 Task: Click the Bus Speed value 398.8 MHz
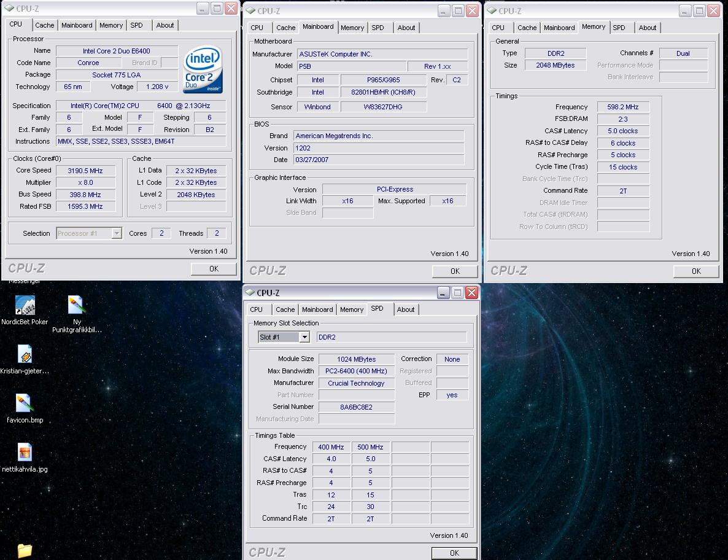85,195
